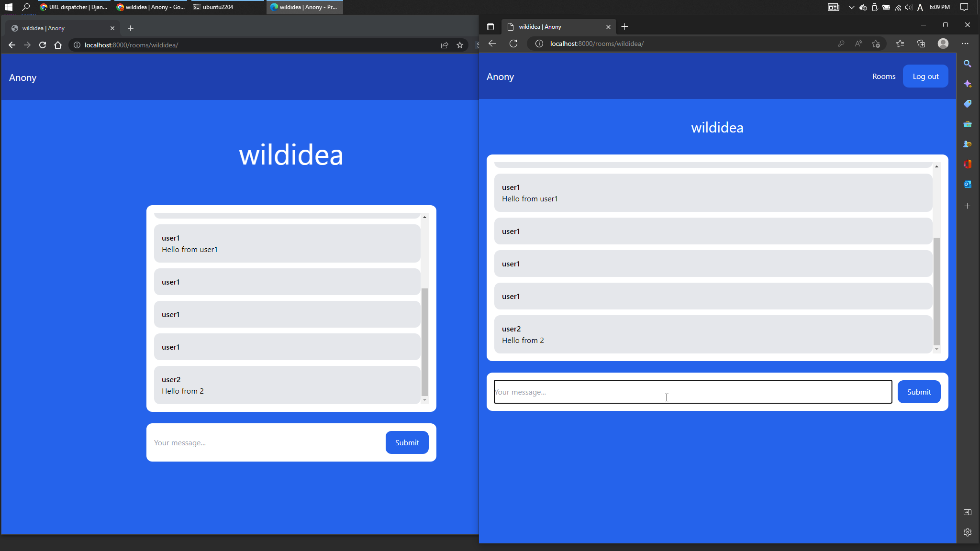Reload the page in the Chrome window
The image size is (980, 551).
pos(43,45)
